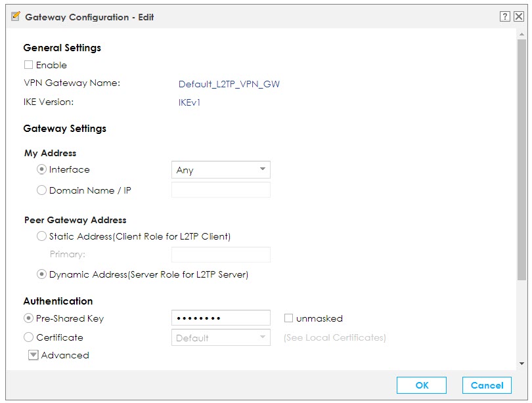Toggle the unmasked checkbox
Viewport: 532px width, 403px height.
point(289,318)
